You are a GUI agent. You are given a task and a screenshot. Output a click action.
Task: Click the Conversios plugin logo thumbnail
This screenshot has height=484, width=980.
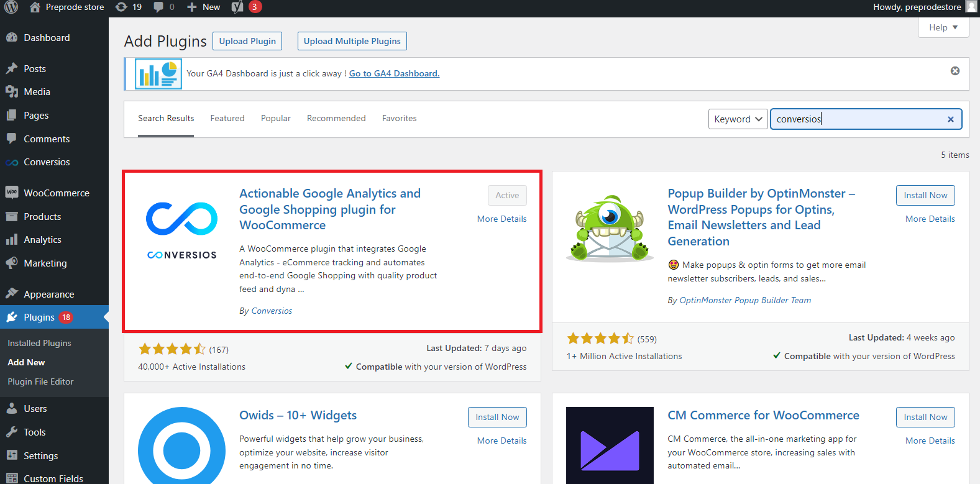[181, 229]
